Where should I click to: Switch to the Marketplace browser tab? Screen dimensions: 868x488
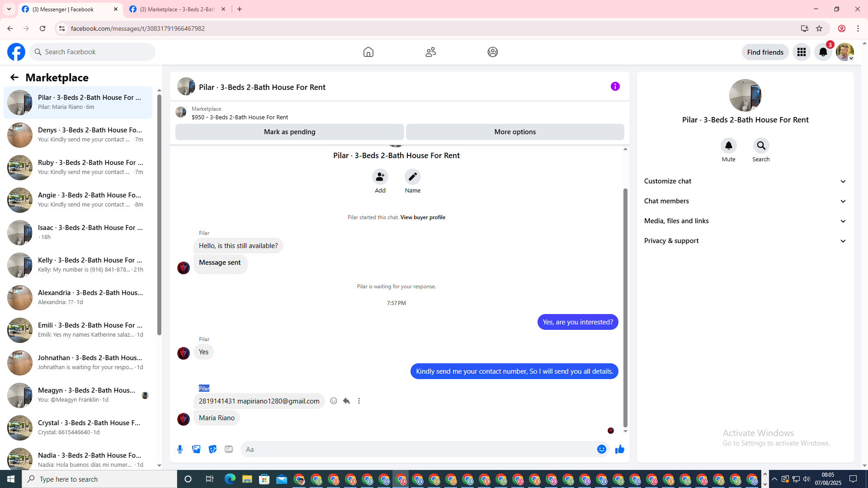(178, 9)
